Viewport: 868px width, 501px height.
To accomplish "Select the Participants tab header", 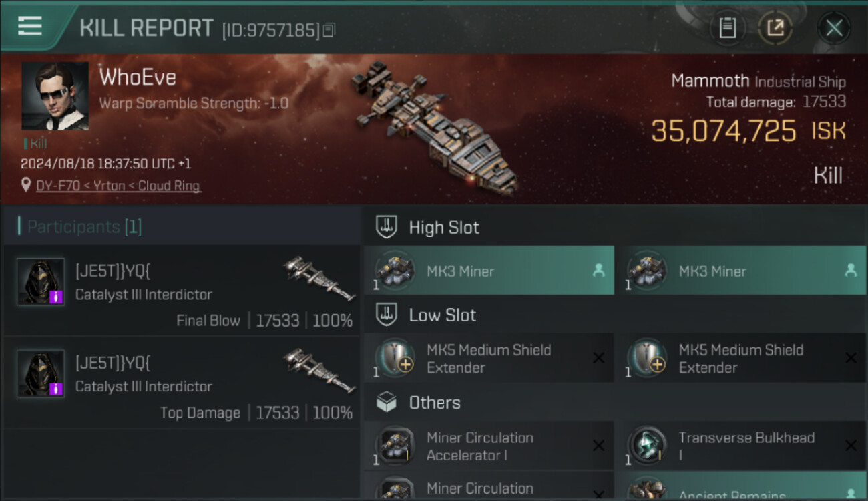I will [84, 227].
